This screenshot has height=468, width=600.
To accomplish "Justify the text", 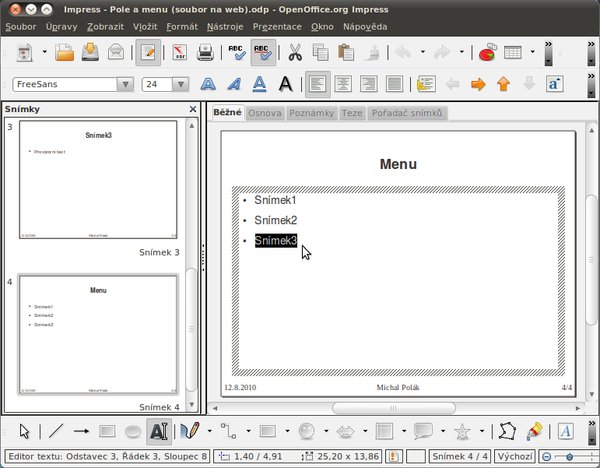I will click(395, 84).
